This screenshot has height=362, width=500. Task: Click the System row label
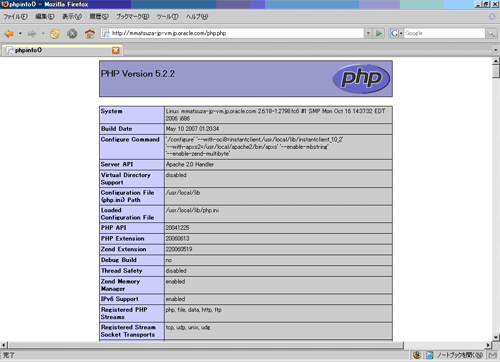click(112, 111)
